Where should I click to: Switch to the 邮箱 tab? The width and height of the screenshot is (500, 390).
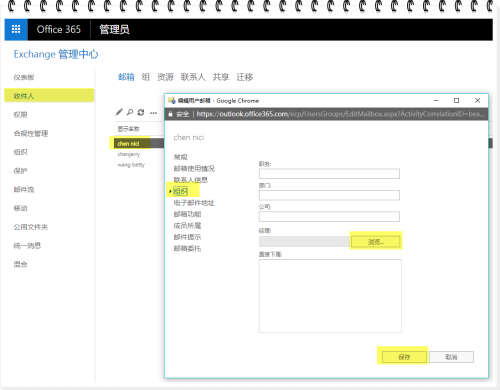126,77
